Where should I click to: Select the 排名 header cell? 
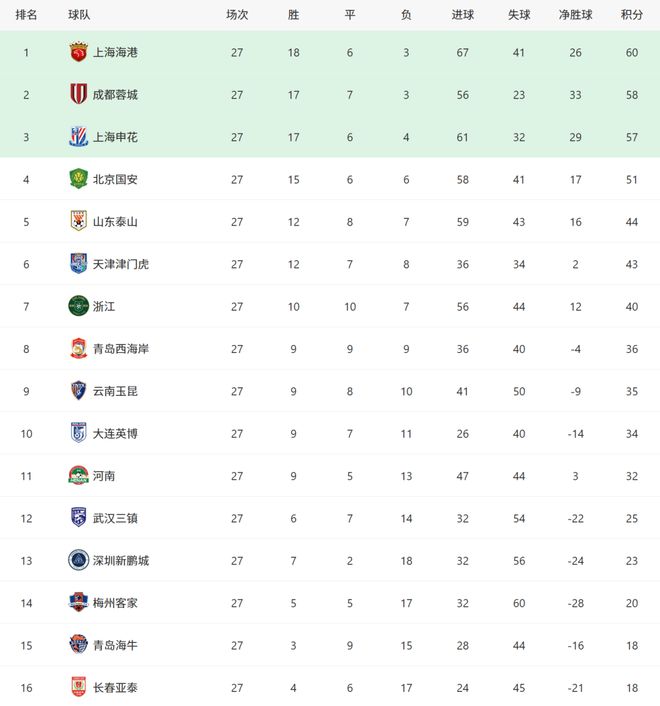pyautogui.click(x=27, y=15)
